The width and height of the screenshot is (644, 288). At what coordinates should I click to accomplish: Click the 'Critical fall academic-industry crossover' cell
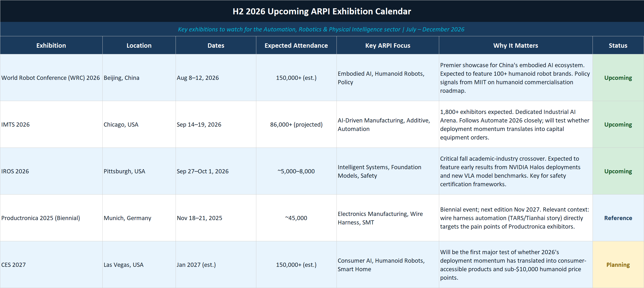(516, 171)
